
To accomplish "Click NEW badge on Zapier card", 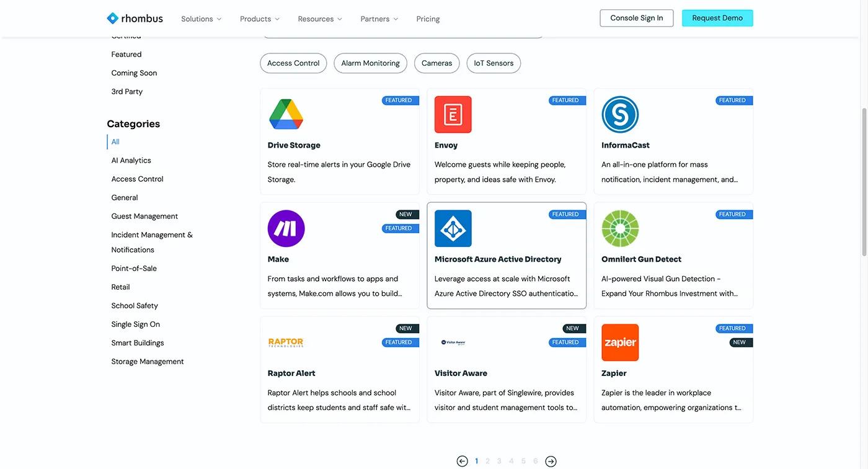I will click(x=741, y=342).
